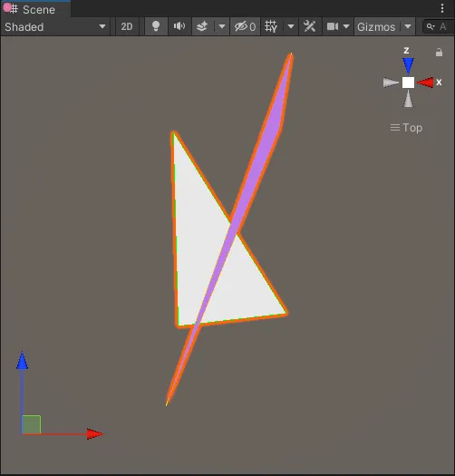Toggle hidden objects visibility with the eye icon
Viewport: 455px width, 476px height.
tap(245, 26)
